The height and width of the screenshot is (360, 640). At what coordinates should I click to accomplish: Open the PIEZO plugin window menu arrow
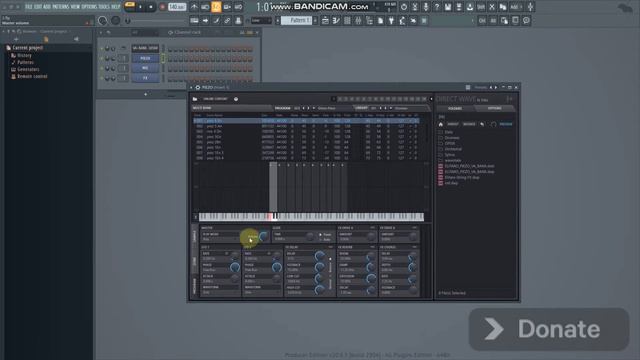tap(191, 87)
